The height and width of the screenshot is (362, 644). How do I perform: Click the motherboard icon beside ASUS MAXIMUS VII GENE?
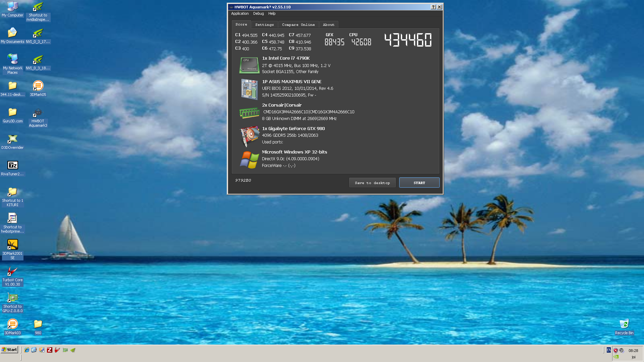(x=249, y=89)
